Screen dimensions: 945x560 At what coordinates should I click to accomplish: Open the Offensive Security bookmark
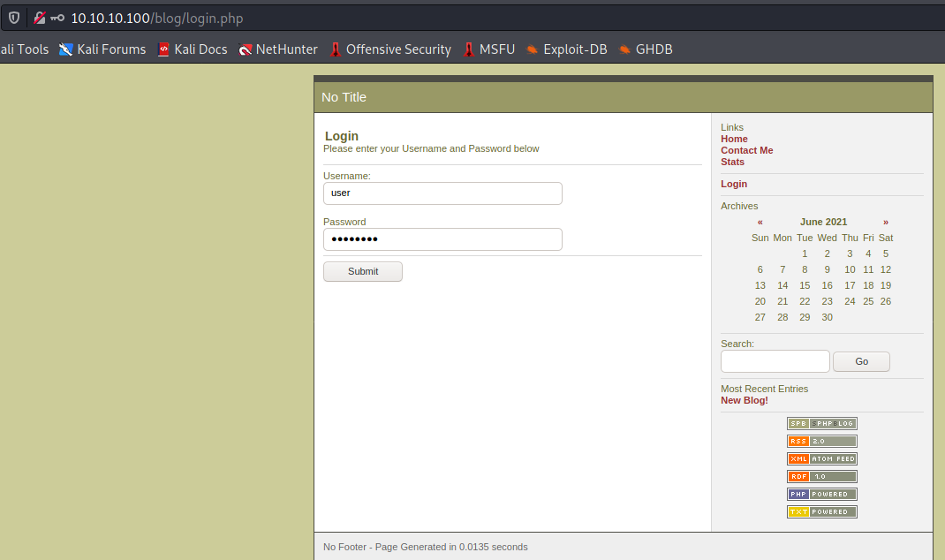click(389, 49)
